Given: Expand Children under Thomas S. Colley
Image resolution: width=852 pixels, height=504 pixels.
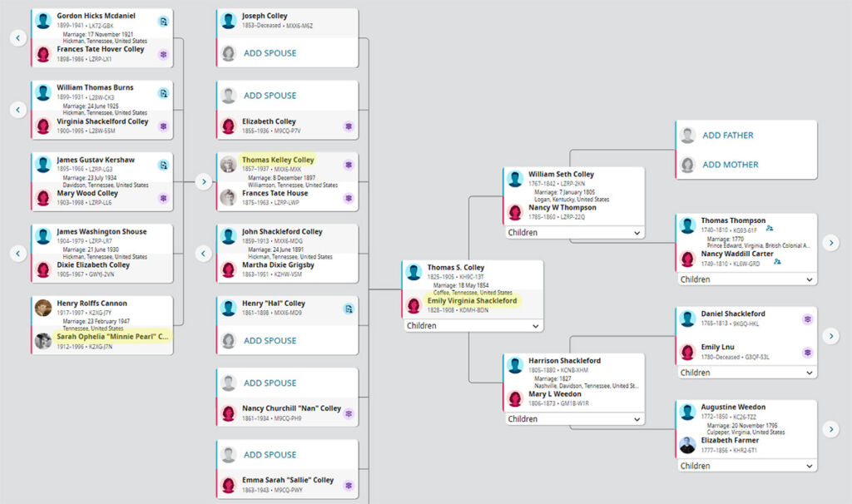Looking at the screenshot, I should pos(473,326).
